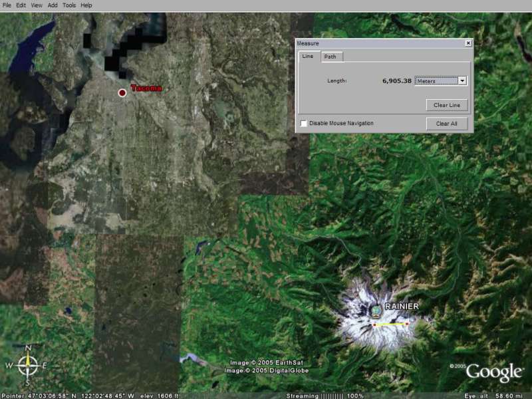Click the left endpoint of yellow measure line
This screenshot has height=399, width=532.
374,325
